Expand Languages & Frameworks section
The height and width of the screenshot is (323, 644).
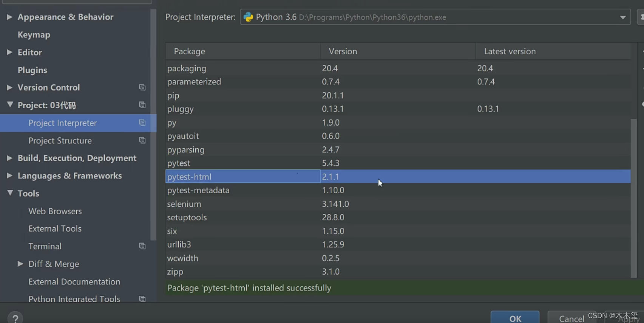click(9, 175)
